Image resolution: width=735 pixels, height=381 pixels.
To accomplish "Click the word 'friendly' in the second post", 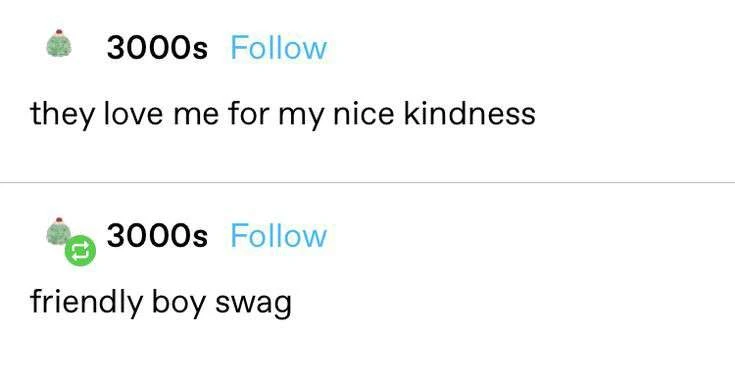I will tap(86, 302).
